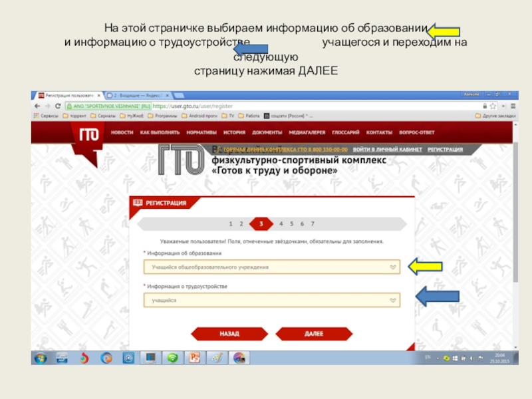
Task: Click the ДАЛЕЕ button
Action: [314, 334]
